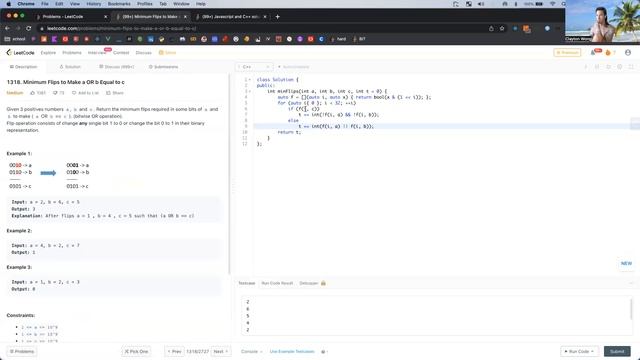This screenshot has width=640, height=360.
Task: Select the Run Code Result tab
Action: 277,283
